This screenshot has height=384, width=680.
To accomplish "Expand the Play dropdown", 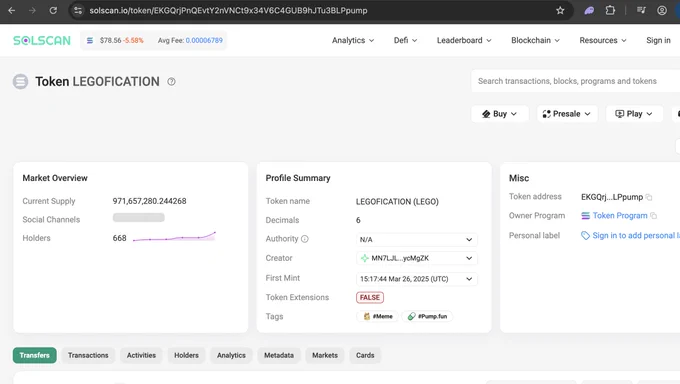I will click(634, 114).
